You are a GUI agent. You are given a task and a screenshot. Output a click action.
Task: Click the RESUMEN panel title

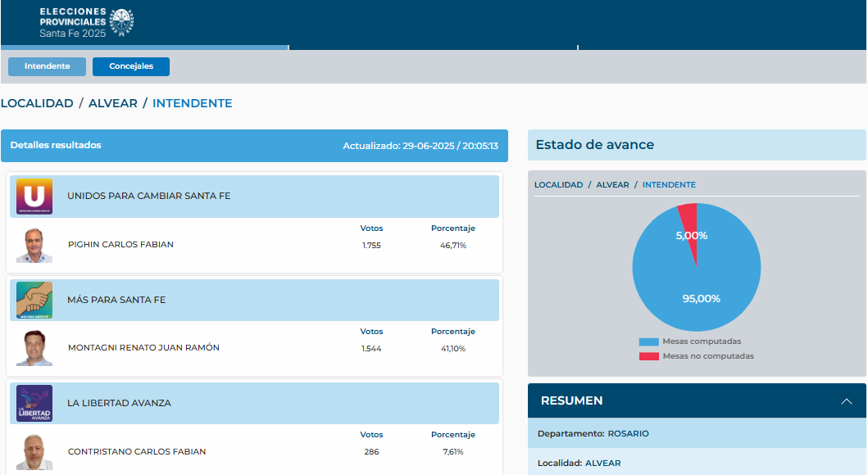click(x=572, y=401)
